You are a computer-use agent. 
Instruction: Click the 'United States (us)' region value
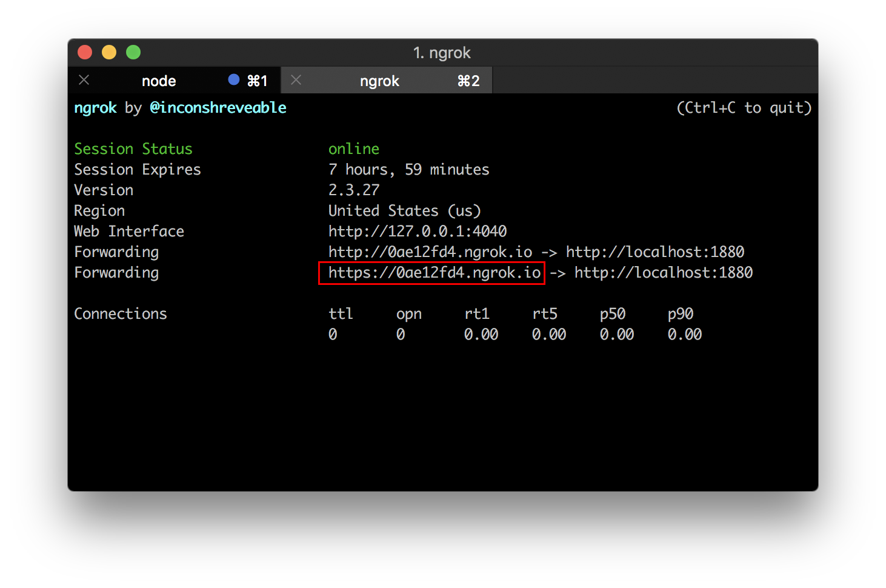[405, 211]
